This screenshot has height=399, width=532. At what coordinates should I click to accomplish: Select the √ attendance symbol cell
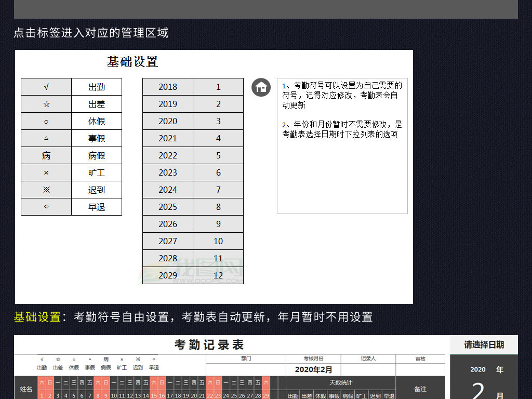pyautogui.click(x=46, y=87)
